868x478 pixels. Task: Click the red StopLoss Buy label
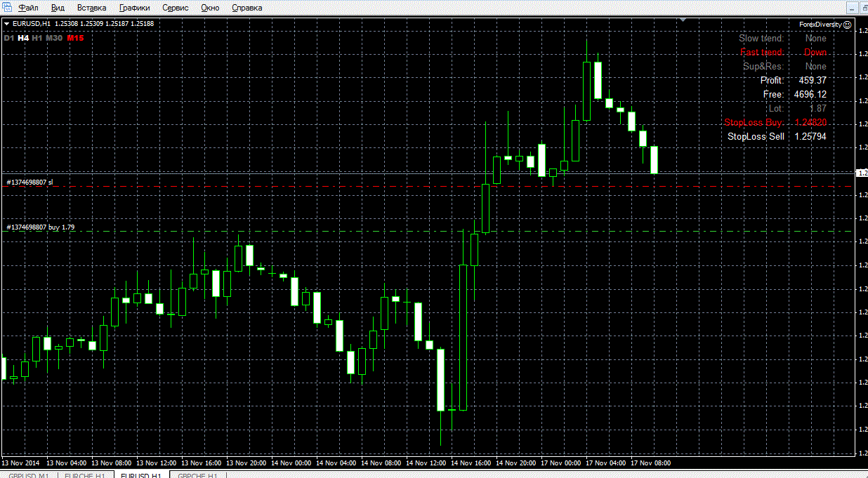[754, 123]
